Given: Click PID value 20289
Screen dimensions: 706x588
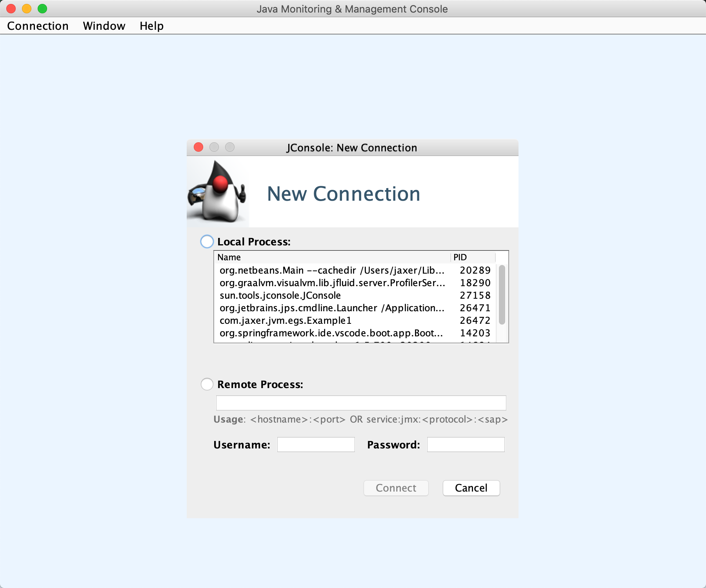Looking at the screenshot, I should click(x=475, y=270).
